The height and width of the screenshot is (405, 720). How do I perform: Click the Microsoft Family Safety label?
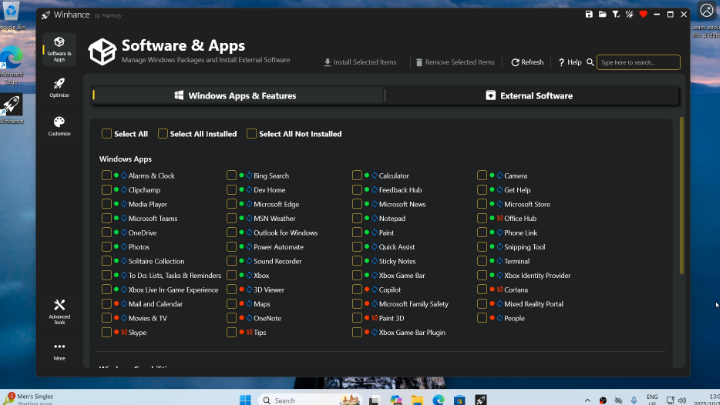[413, 304]
